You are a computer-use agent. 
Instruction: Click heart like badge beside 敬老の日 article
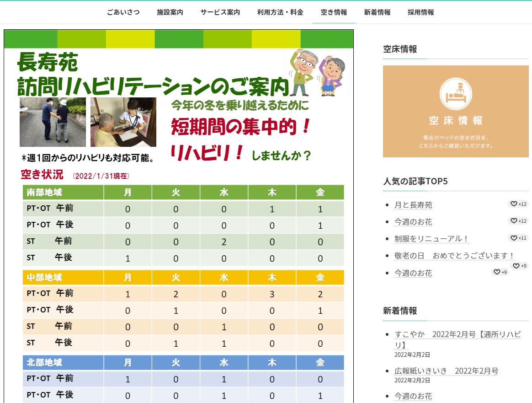point(519,266)
